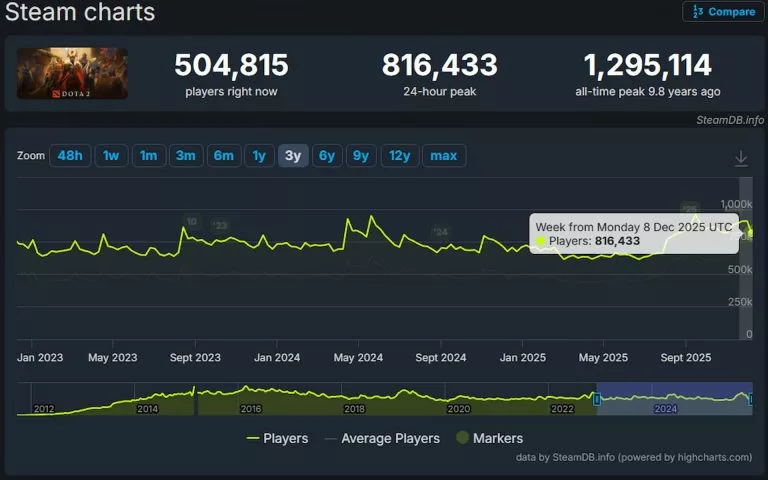Screen dimensions: 768x480
Task: Toggle the Average Players series in legend
Action: [383, 438]
